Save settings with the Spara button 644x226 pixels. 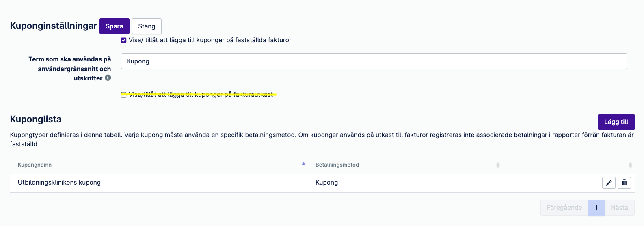[115, 26]
